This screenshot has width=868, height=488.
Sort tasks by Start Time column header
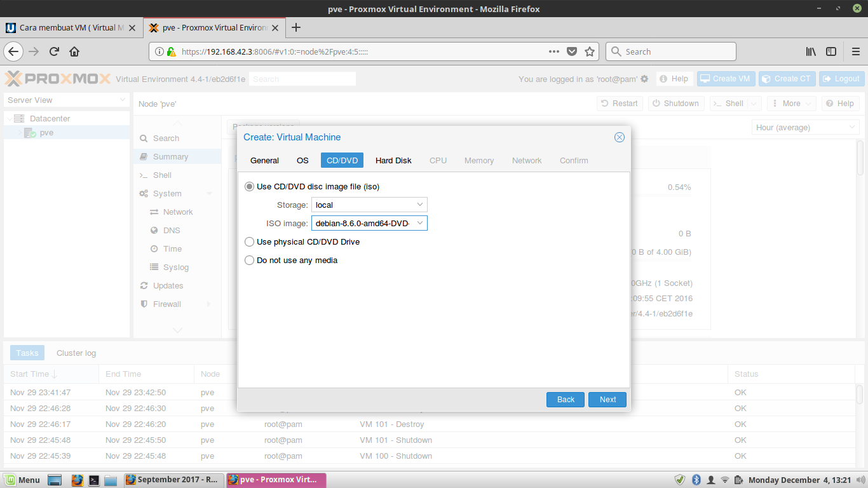pyautogui.click(x=51, y=374)
